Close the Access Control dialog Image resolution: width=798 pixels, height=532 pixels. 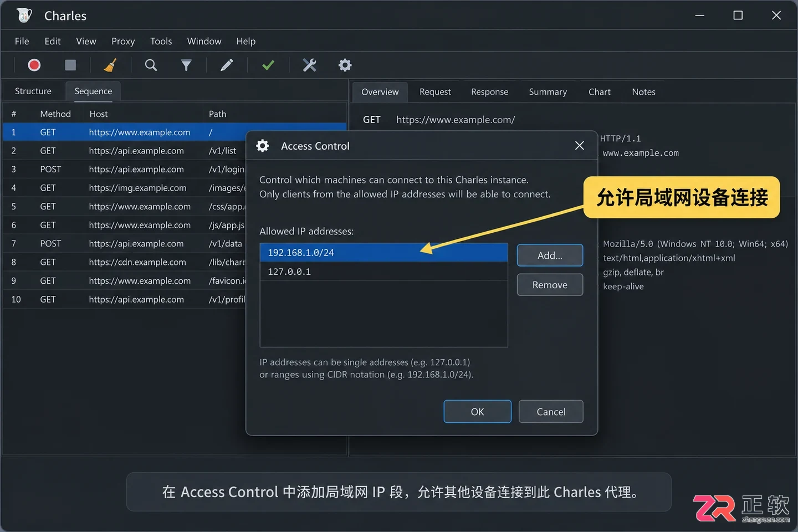[x=580, y=146]
